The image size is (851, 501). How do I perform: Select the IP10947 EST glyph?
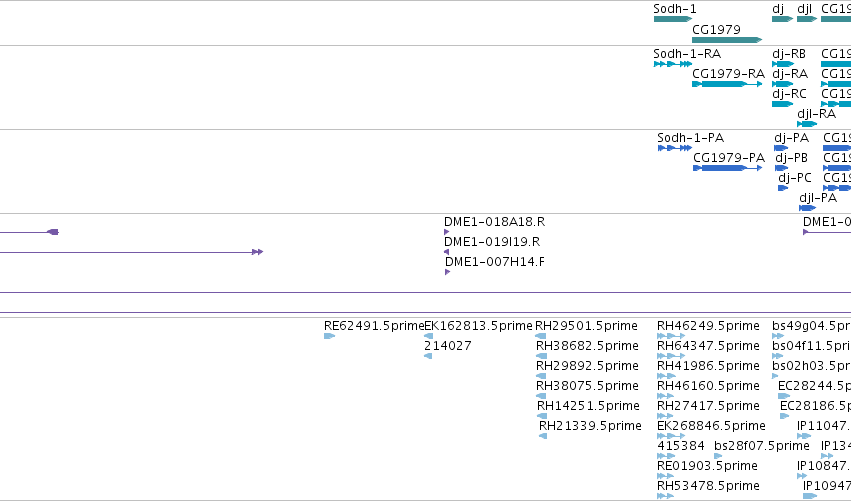pyautogui.click(x=810, y=497)
